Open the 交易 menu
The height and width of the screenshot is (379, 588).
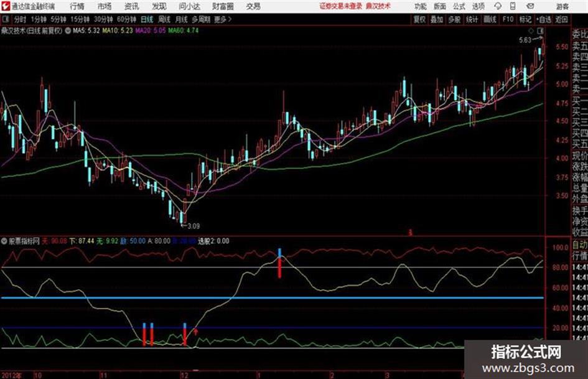point(253,6)
